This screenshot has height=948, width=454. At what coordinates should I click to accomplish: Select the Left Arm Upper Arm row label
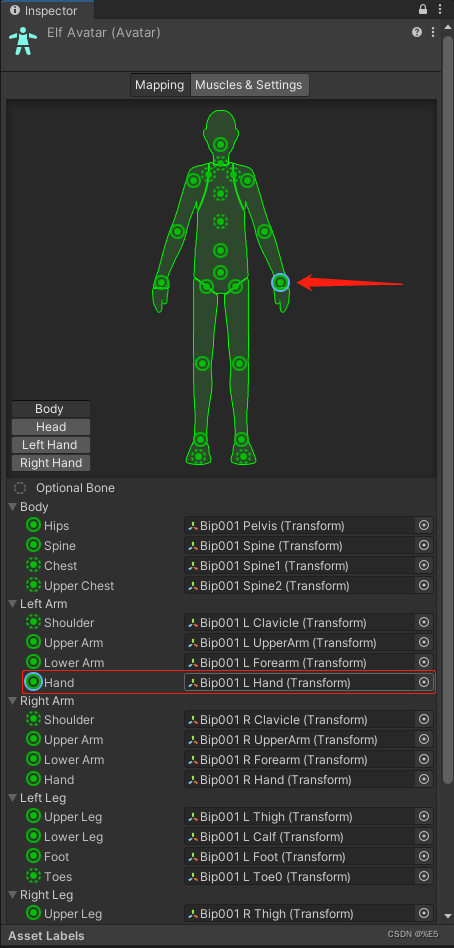[x=74, y=643]
